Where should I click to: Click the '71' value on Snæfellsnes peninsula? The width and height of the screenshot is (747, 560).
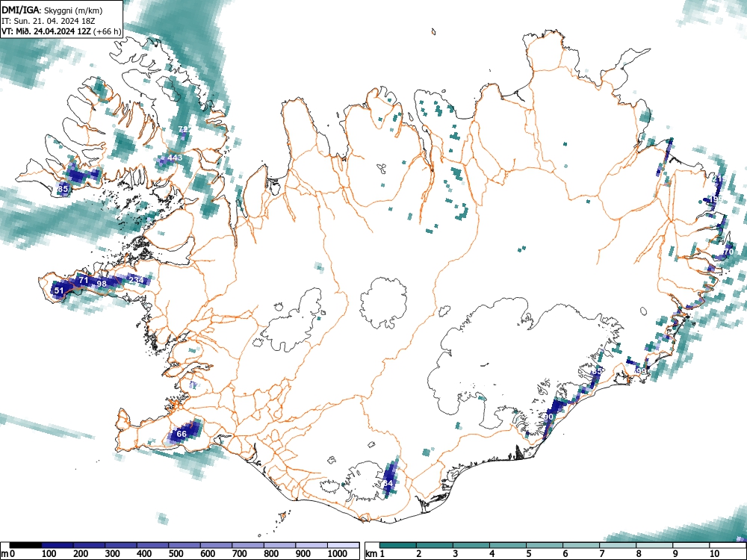(84, 280)
